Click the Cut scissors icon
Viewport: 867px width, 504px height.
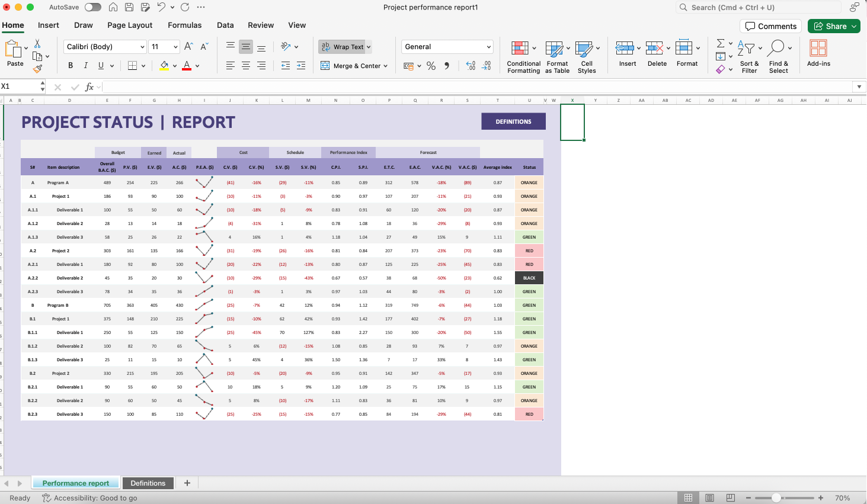point(37,44)
